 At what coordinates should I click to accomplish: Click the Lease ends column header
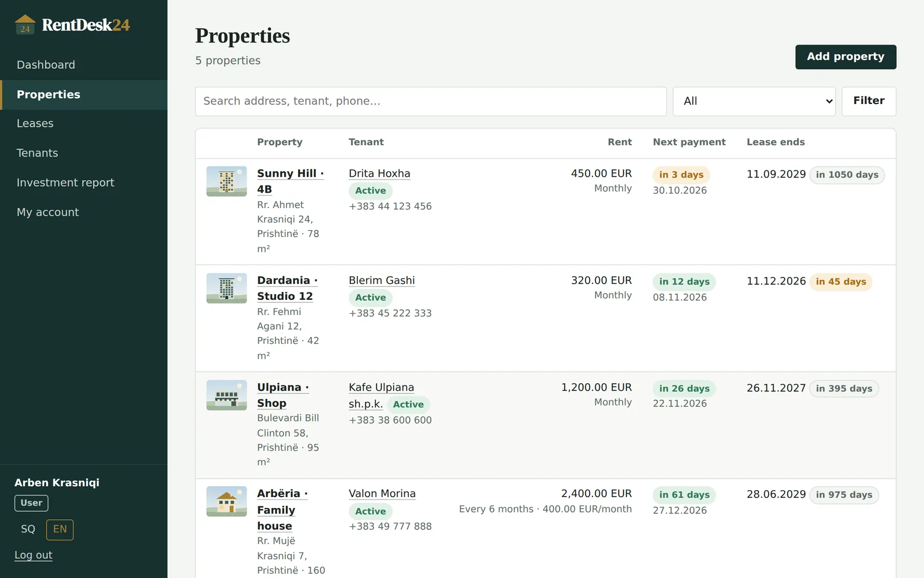tap(776, 142)
